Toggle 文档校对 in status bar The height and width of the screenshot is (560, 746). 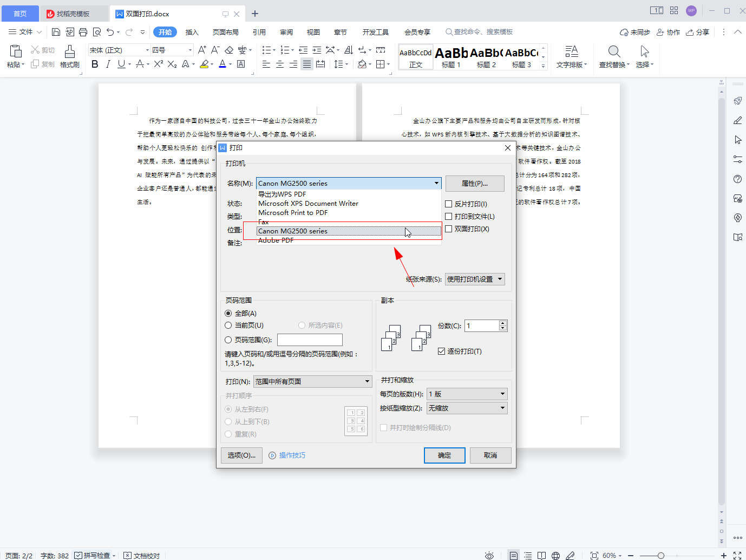tap(142, 555)
